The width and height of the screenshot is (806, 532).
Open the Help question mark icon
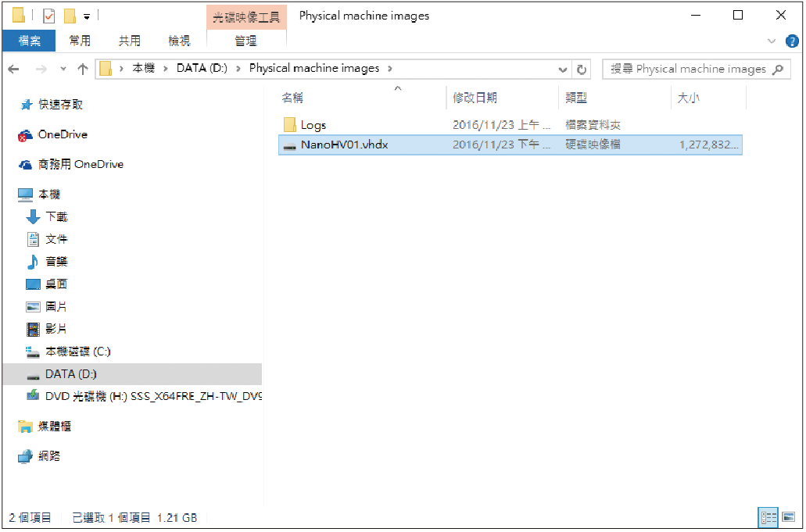(792, 41)
